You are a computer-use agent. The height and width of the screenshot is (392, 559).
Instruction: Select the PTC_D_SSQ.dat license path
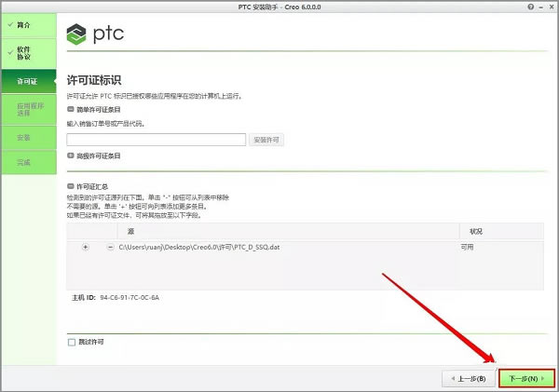(x=199, y=247)
